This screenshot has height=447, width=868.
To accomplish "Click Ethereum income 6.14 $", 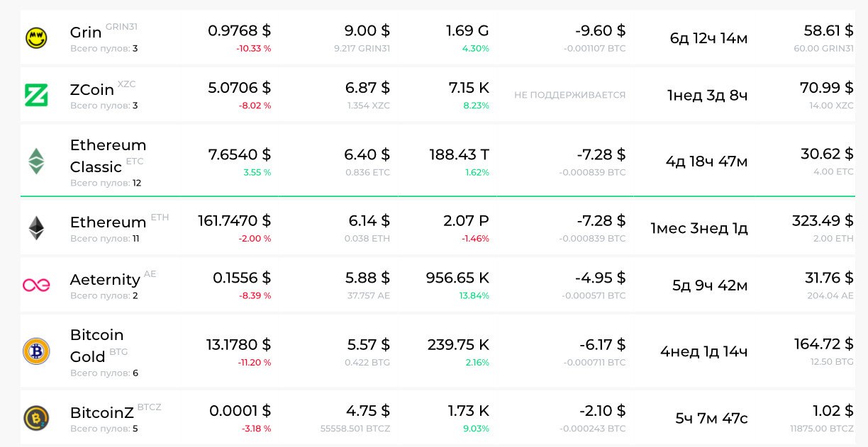I will tap(368, 221).
